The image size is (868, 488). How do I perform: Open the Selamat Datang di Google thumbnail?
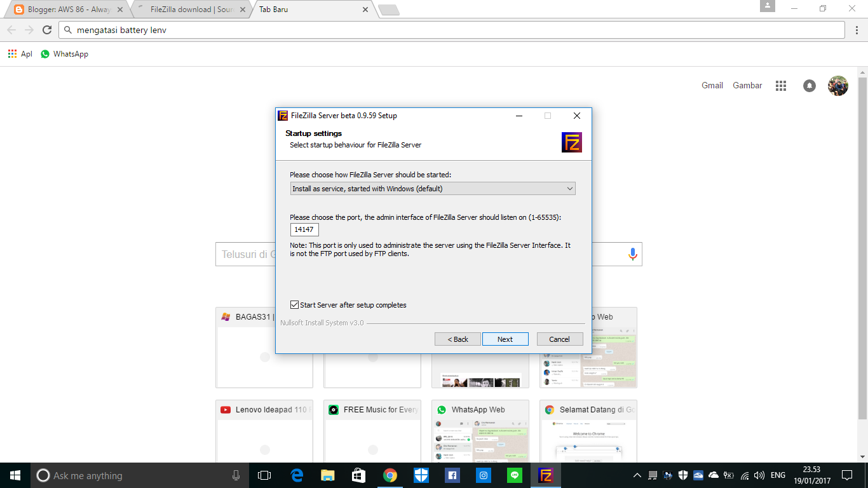pyautogui.click(x=588, y=431)
